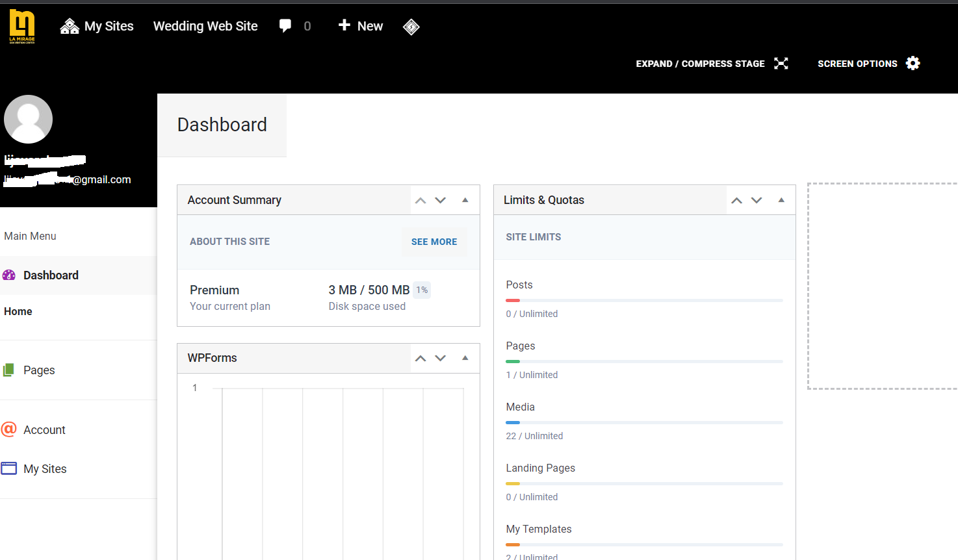The height and width of the screenshot is (560, 958).
Task: Collapse the WPForms panel
Action: (x=465, y=358)
